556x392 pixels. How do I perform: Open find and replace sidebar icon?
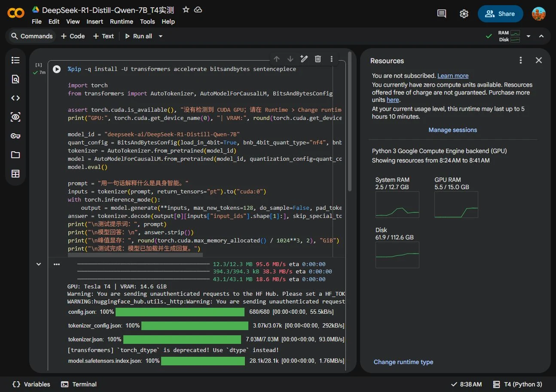click(15, 79)
